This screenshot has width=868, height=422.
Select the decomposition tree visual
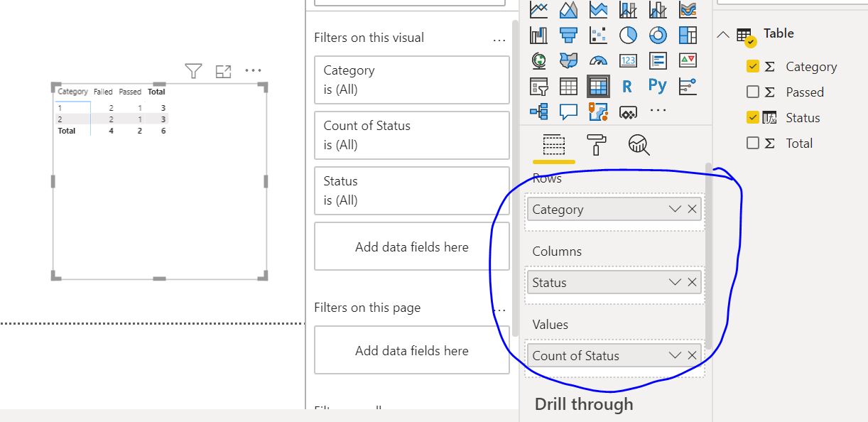tap(539, 112)
